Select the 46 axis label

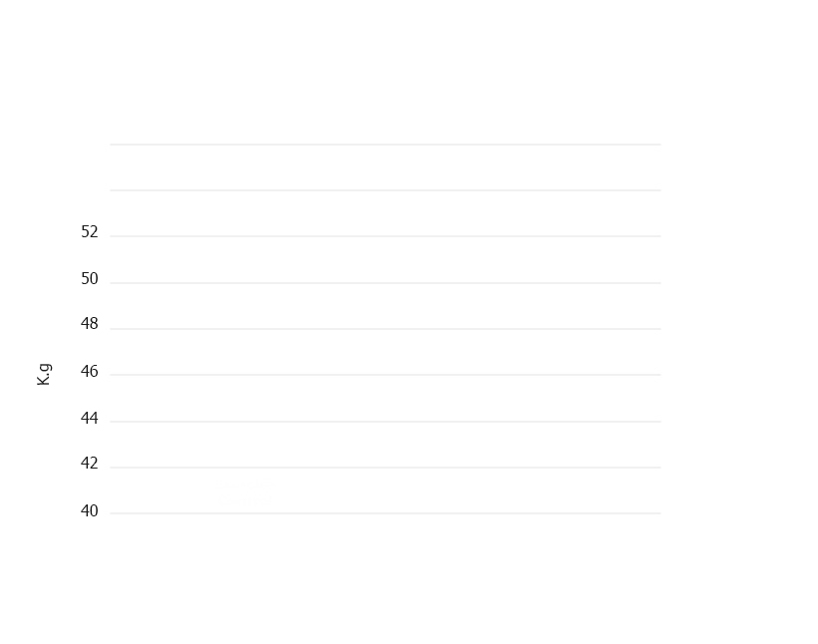(89, 371)
